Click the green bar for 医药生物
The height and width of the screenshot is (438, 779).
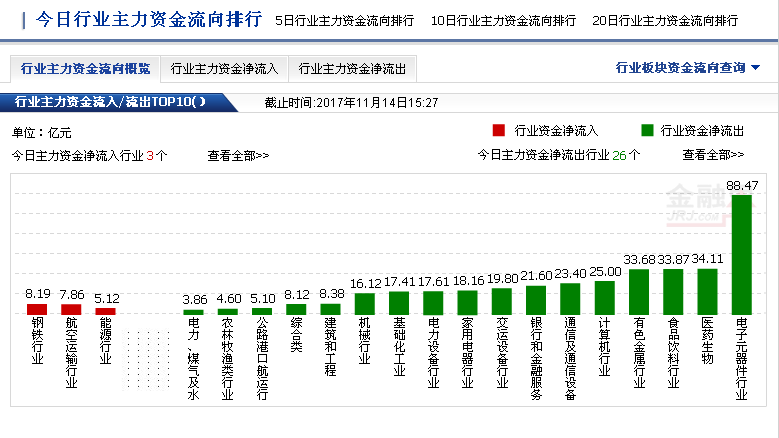(707, 292)
